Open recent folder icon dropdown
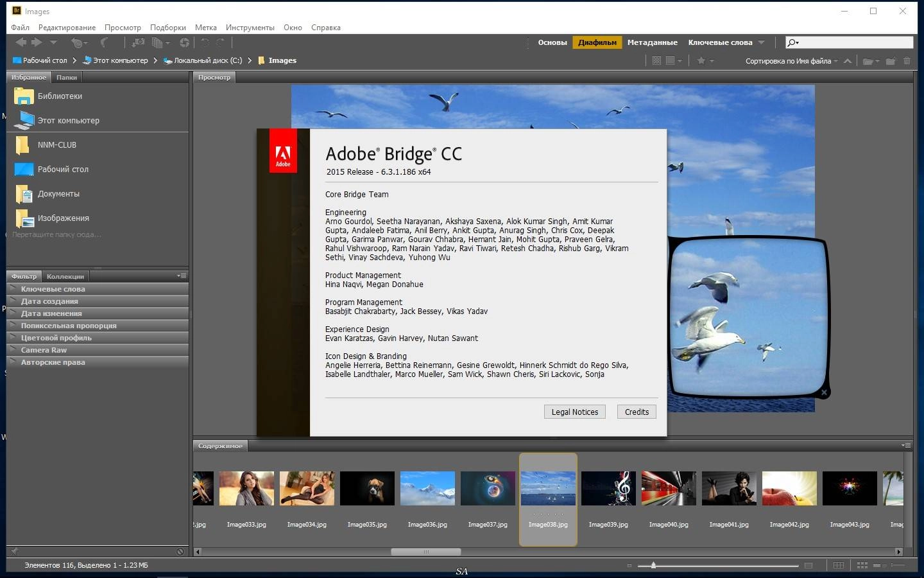This screenshot has height=578, width=924. click(x=871, y=61)
